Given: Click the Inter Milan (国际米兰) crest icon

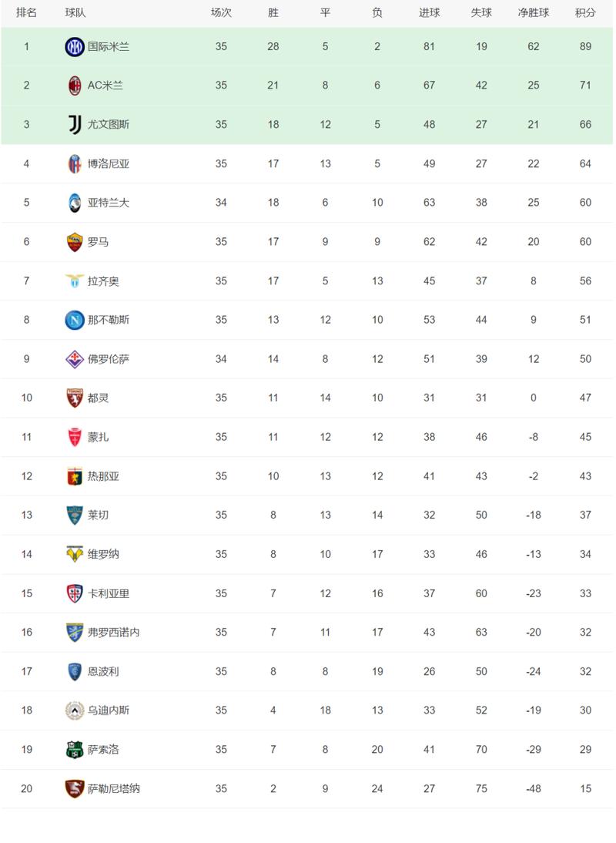Looking at the screenshot, I should [75, 47].
